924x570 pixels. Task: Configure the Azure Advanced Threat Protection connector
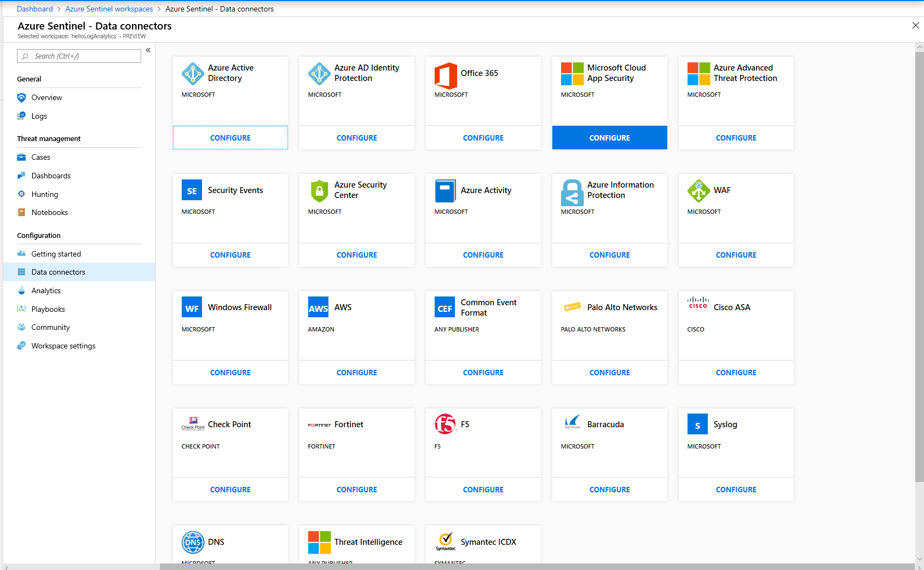click(736, 138)
